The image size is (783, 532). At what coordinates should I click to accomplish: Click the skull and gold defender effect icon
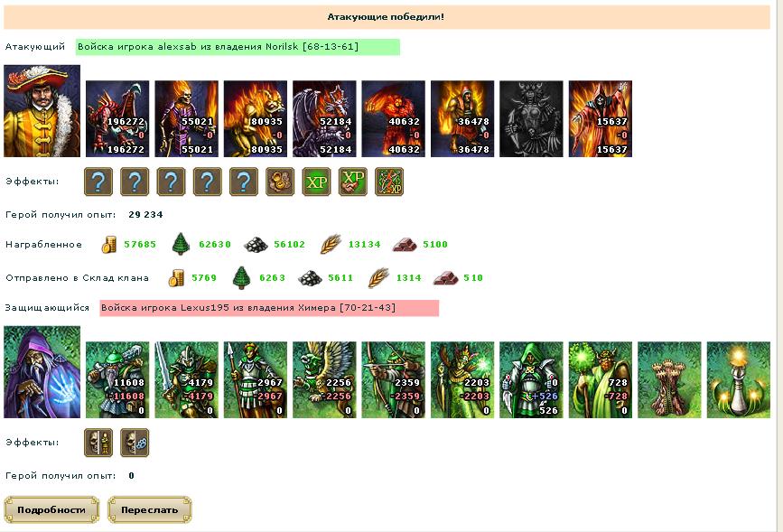click(x=98, y=442)
